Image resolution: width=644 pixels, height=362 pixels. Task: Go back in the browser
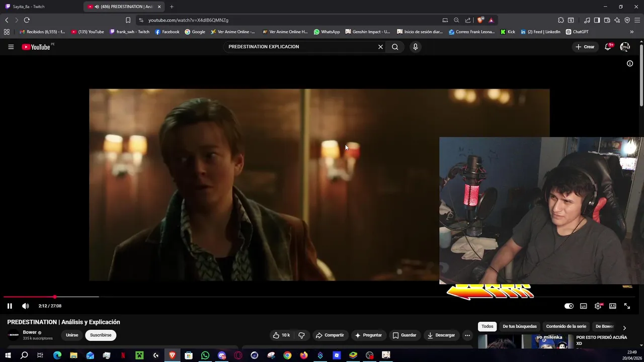[x=7, y=20]
